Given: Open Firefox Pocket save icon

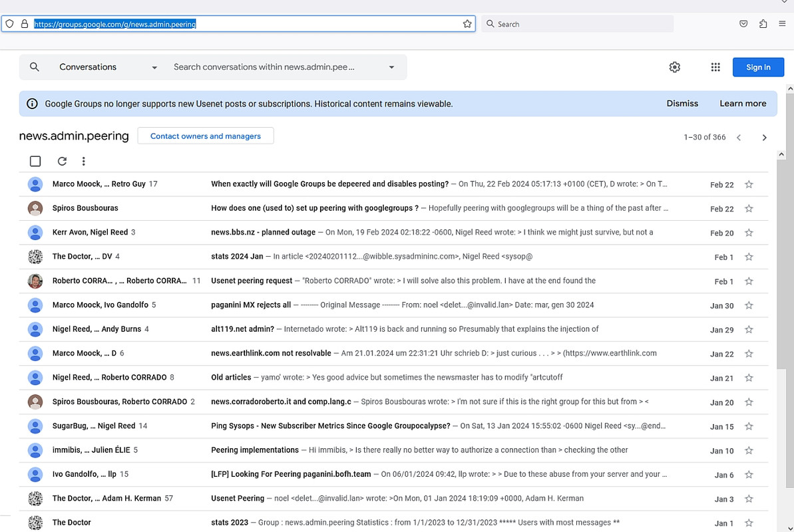Looking at the screenshot, I should click(743, 24).
